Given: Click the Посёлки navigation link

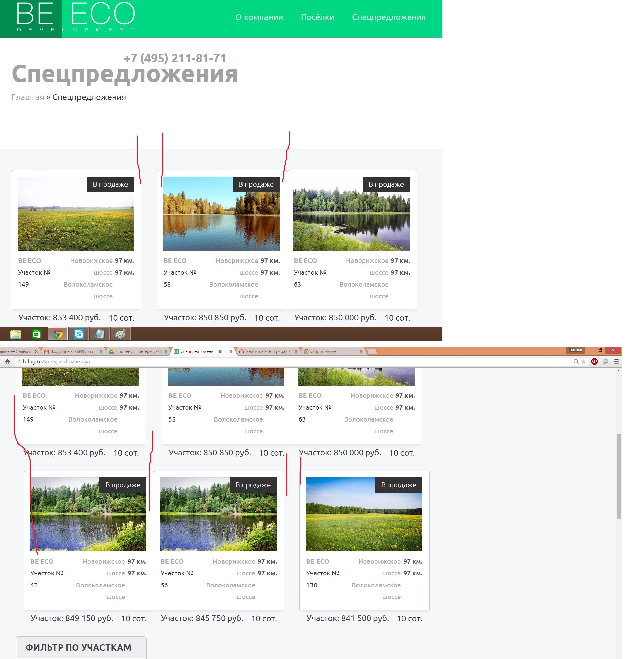Looking at the screenshot, I should pos(317,17).
